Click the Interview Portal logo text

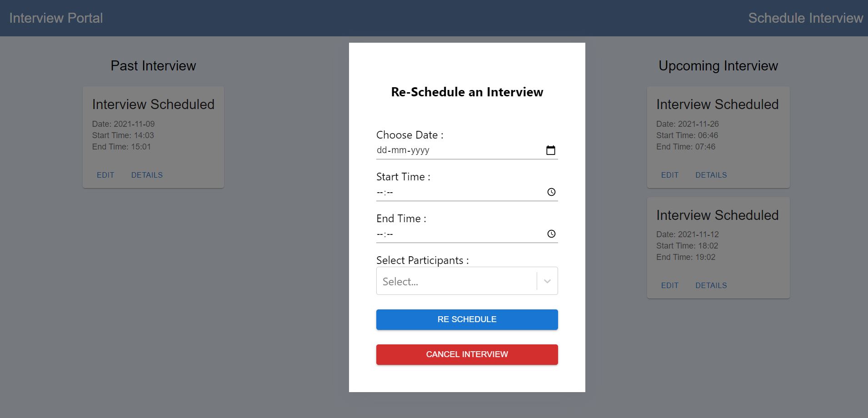pos(56,18)
